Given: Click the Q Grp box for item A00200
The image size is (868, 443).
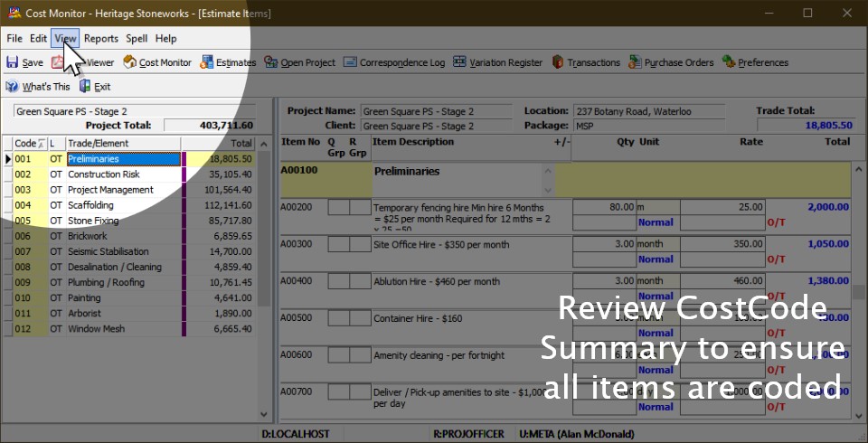Looking at the screenshot, I should (x=339, y=207).
